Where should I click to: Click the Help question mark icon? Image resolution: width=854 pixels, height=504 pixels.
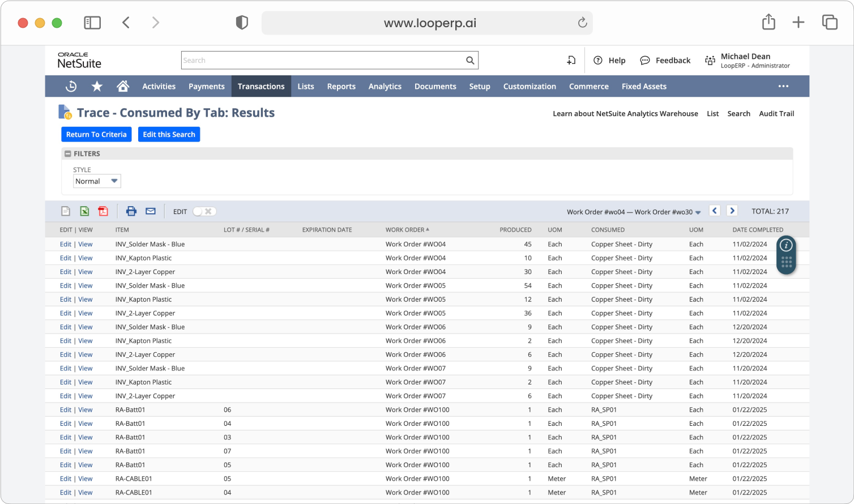(598, 61)
